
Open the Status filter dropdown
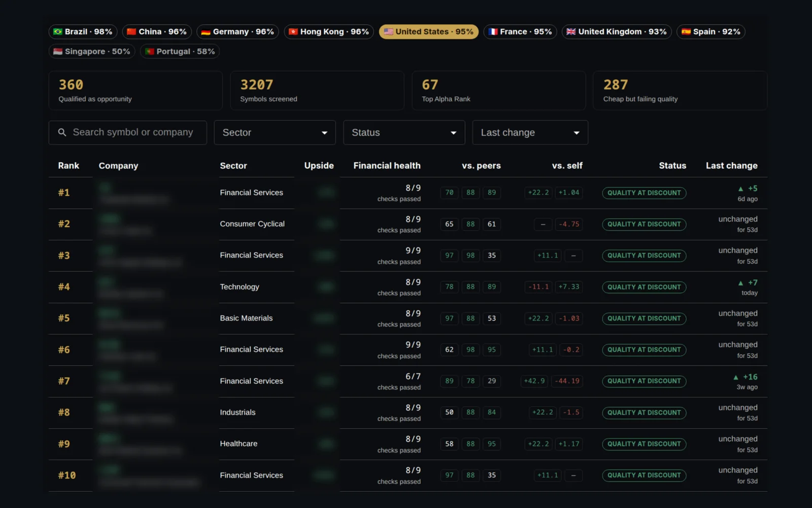pos(404,133)
